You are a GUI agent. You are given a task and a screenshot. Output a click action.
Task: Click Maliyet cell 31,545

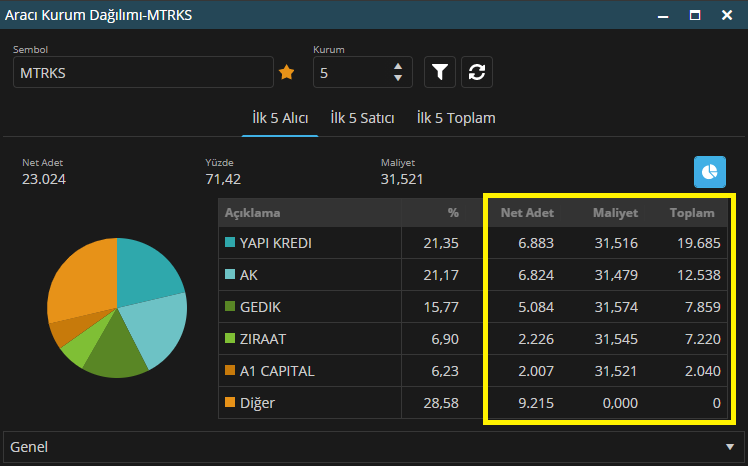616,339
